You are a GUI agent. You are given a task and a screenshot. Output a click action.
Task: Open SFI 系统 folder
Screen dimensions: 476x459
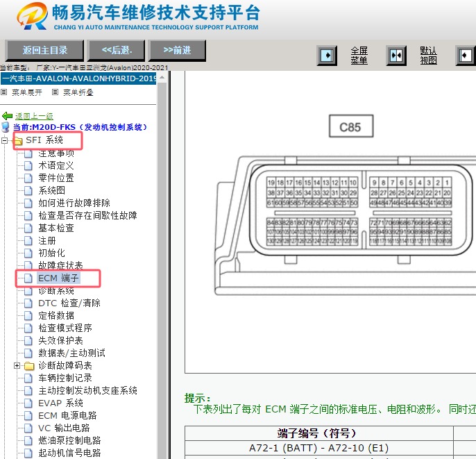point(44,140)
